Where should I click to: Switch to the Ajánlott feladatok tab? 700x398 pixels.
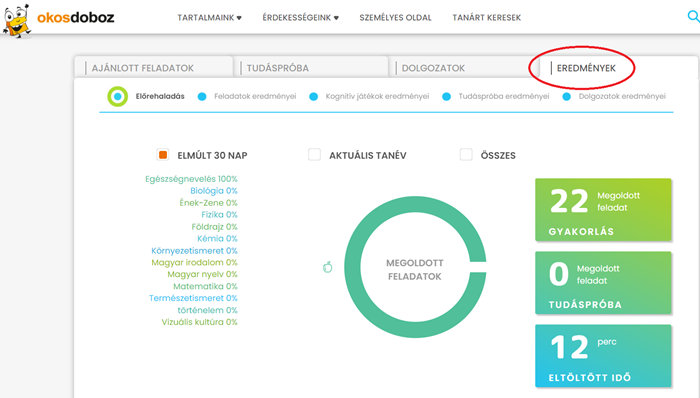(154, 68)
